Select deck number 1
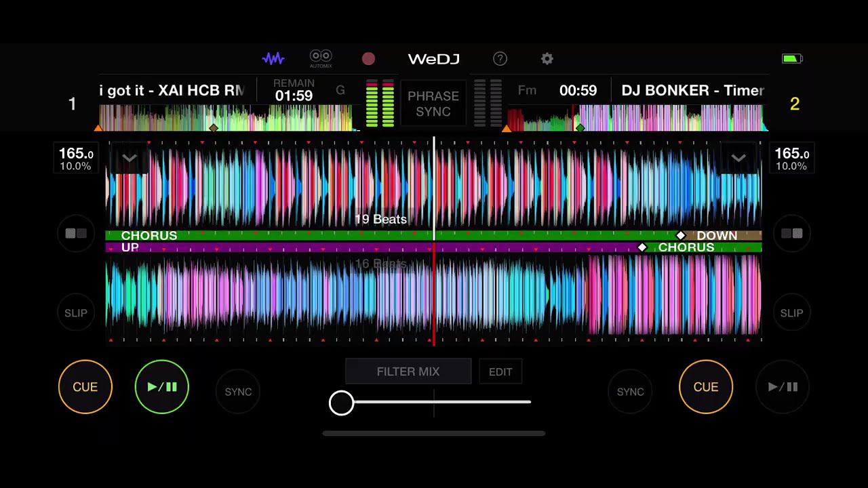This screenshot has height=488, width=868. (x=72, y=104)
